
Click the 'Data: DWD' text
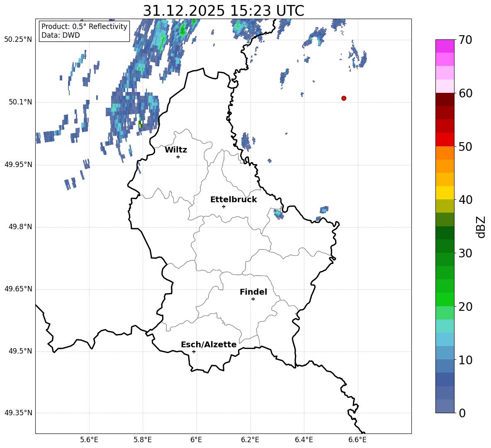61,35
